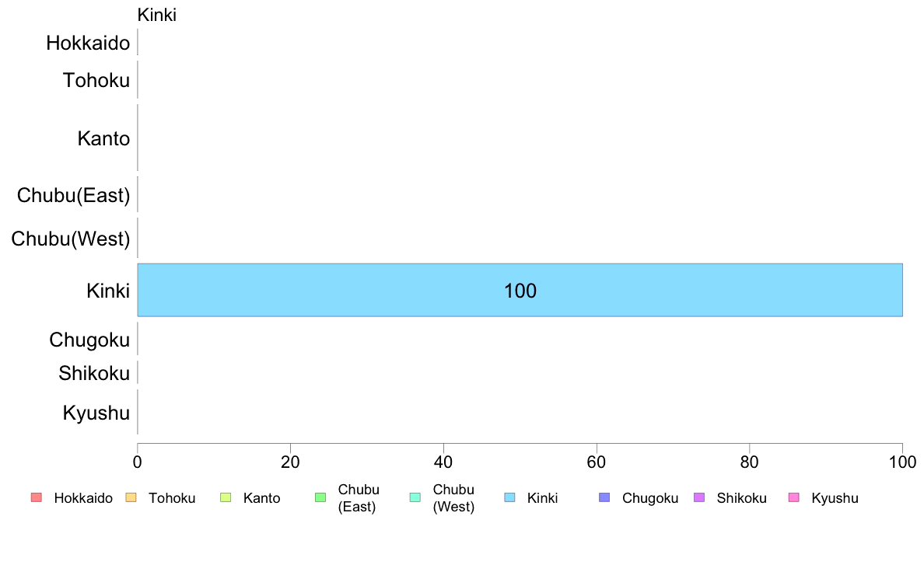Click the Kinki light blue legend swatch
The width and height of the screenshot is (924, 572).
point(509,498)
